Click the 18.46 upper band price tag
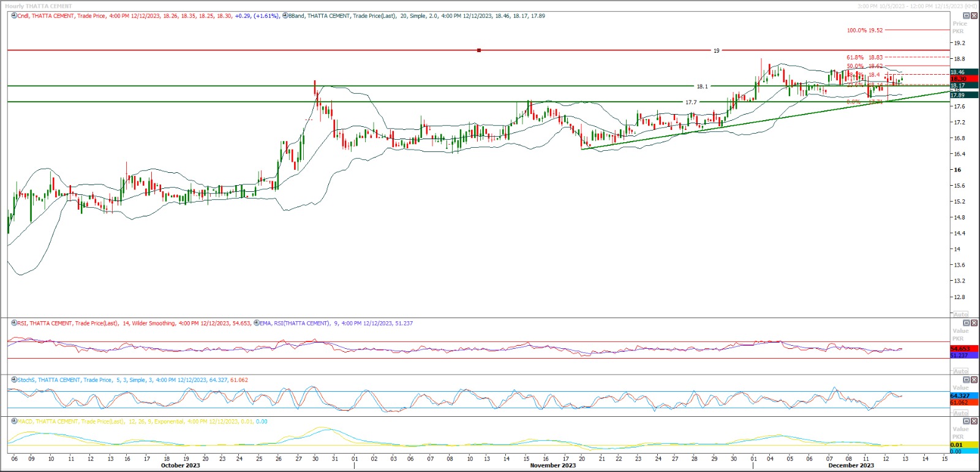 (x=964, y=72)
